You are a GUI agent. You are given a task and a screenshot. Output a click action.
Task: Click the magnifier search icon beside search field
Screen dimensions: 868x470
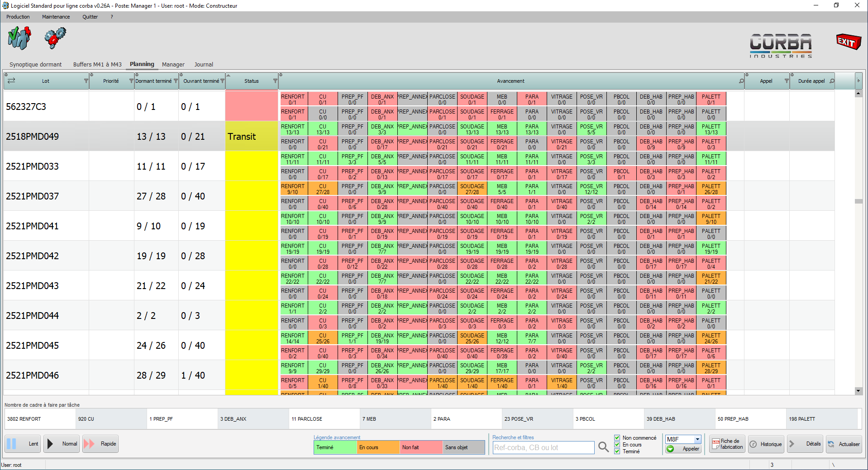click(603, 447)
